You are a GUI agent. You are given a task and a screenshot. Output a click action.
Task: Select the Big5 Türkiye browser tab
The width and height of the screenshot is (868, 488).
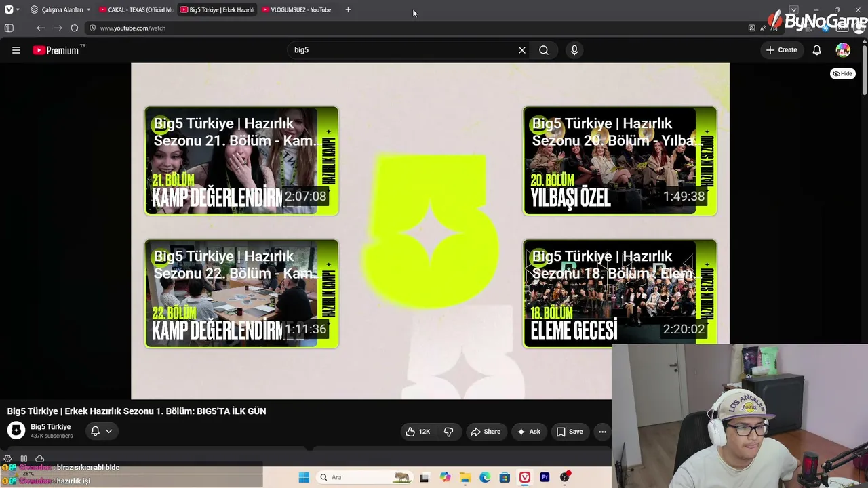[217, 9]
